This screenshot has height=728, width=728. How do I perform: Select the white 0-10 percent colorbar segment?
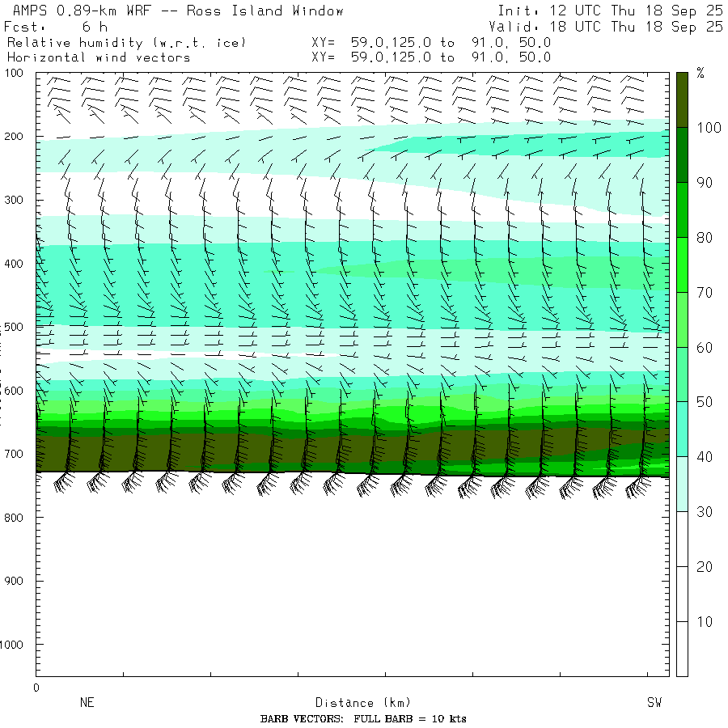[x=682, y=649]
